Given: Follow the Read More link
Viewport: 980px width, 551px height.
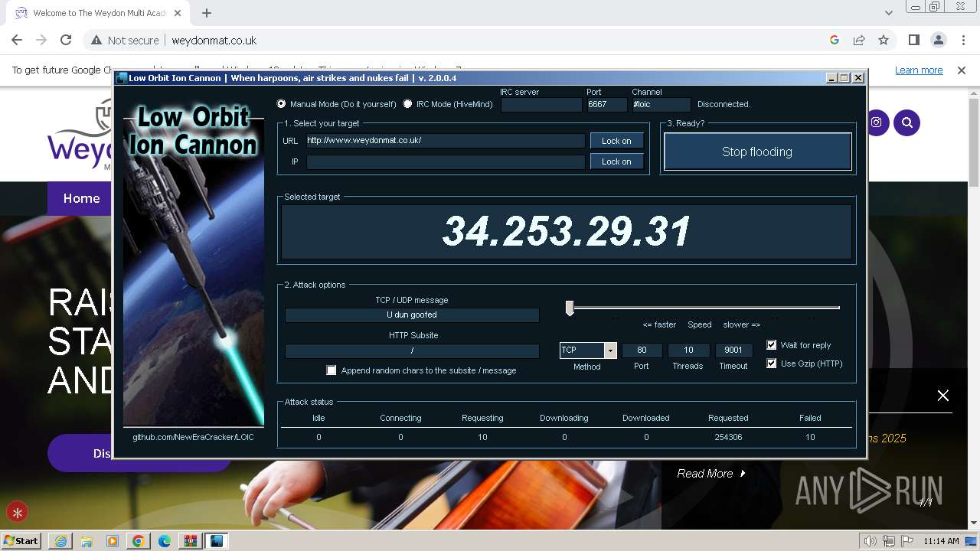Looking at the screenshot, I should tap(710, 474).
